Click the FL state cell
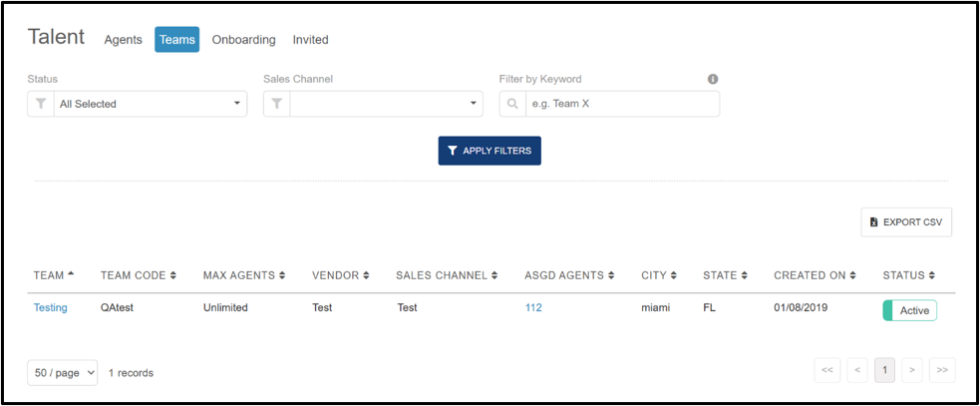 pyautogui.click(x=709, y=308)
